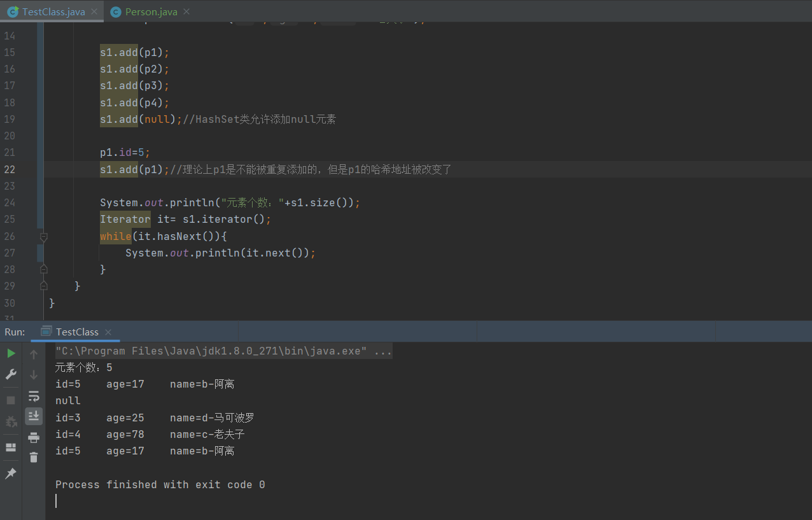Close the Person.java editor tab
Image resolution: width=812 pixels, height=520 pixels.
(186, 11)
